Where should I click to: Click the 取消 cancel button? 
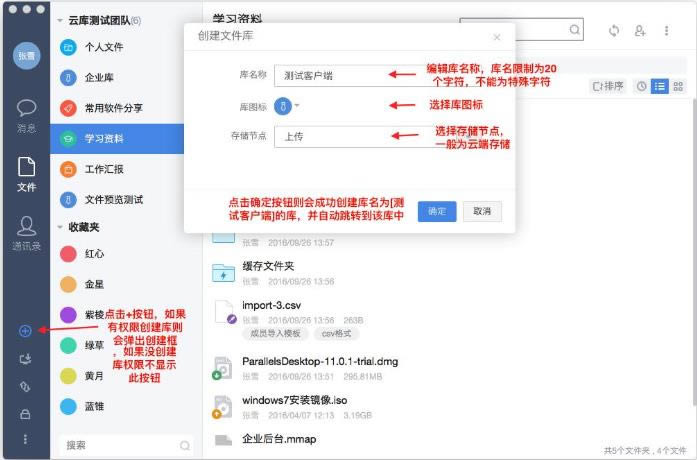482,212
